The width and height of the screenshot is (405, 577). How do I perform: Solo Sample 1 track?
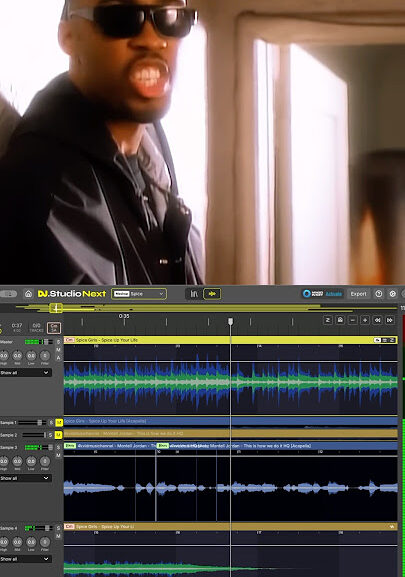tap(51, 423)
